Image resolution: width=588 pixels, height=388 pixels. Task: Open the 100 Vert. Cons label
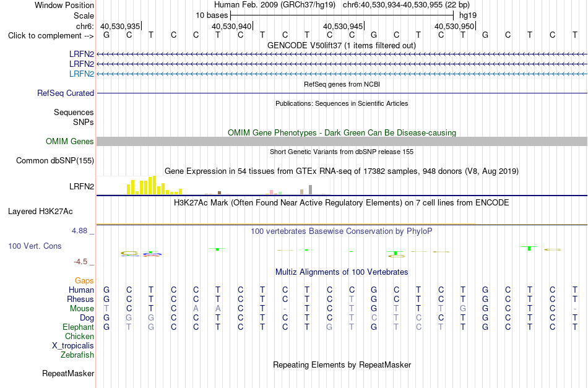(35, 246)
